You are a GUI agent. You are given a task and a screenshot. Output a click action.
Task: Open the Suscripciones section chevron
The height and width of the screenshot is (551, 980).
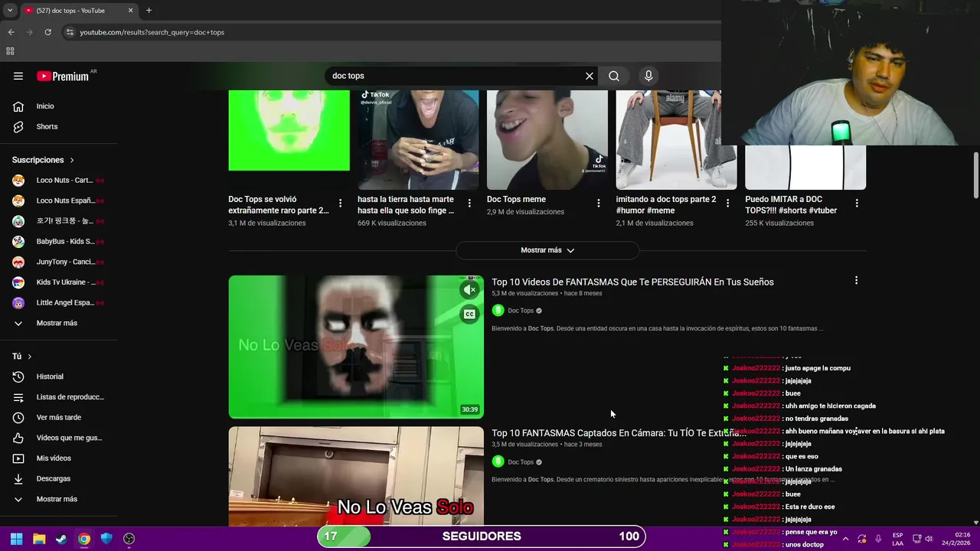point(72,160)
